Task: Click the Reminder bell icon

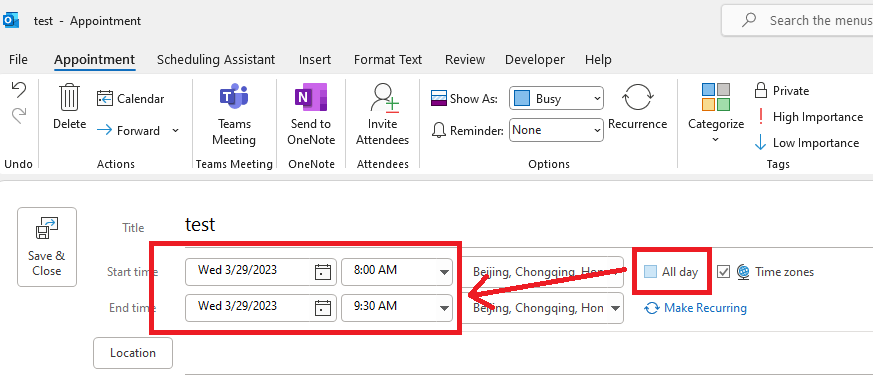Action: [x=439, y=130]
